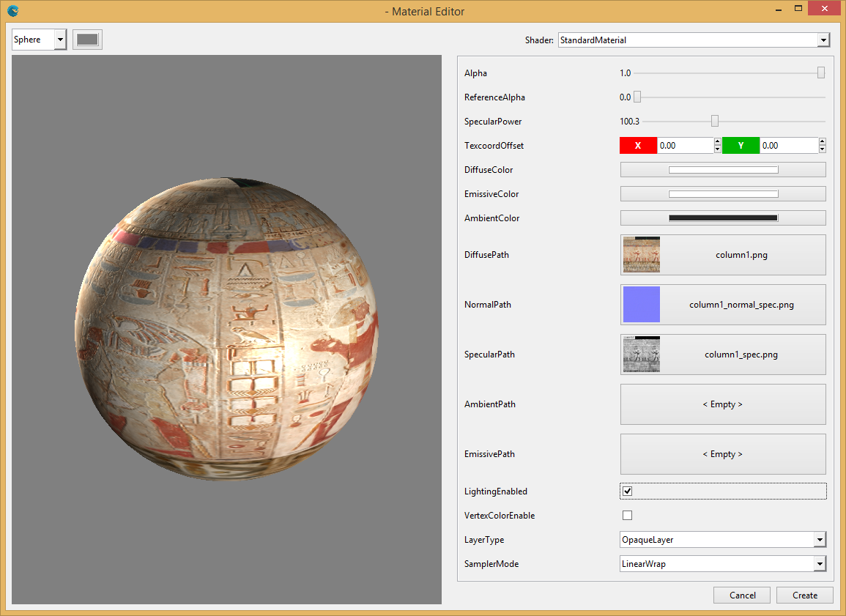Image resolution: width=846 pixels, height=616 pixels.
Task: Close the Material Editor window
Action: 825,8
